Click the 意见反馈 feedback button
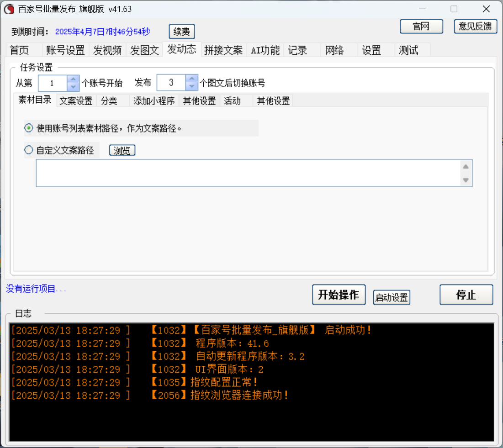 click(x=475, y=26)
